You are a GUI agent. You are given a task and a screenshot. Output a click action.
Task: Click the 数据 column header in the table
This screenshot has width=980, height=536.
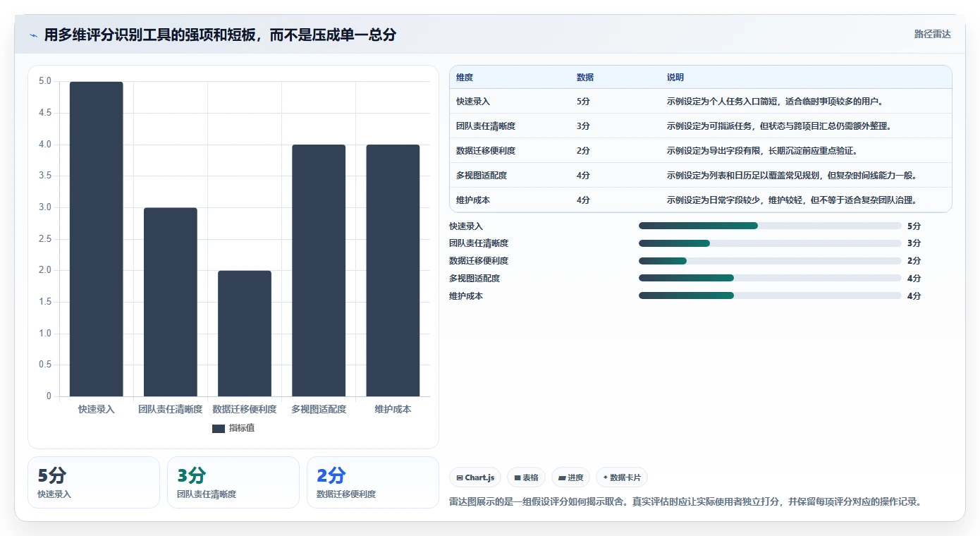point(585,78)
